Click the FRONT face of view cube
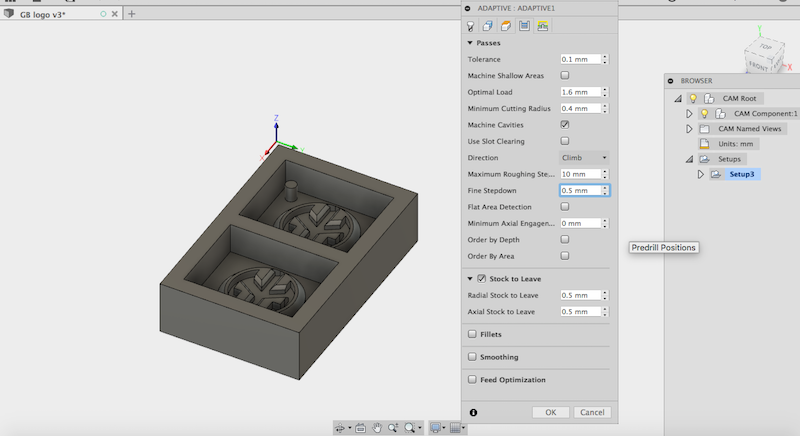The width and height of the screenshot is (800, 436). pos(758,66)
